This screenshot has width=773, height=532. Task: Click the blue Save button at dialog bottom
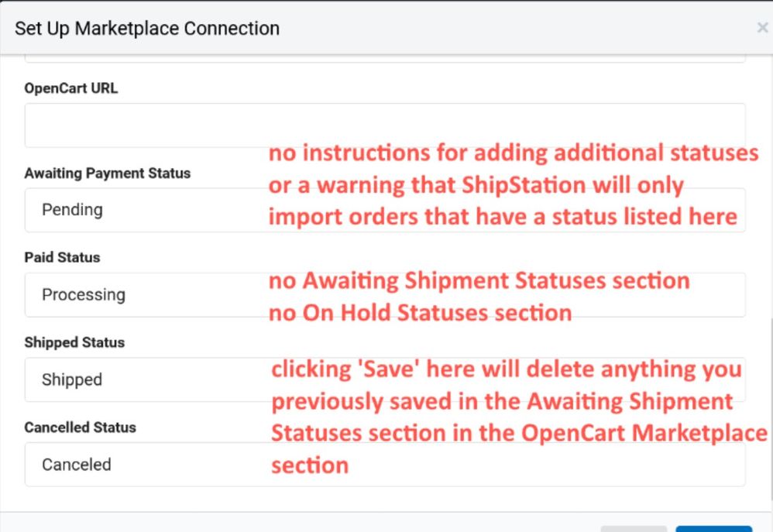click(x=713, y=529)
